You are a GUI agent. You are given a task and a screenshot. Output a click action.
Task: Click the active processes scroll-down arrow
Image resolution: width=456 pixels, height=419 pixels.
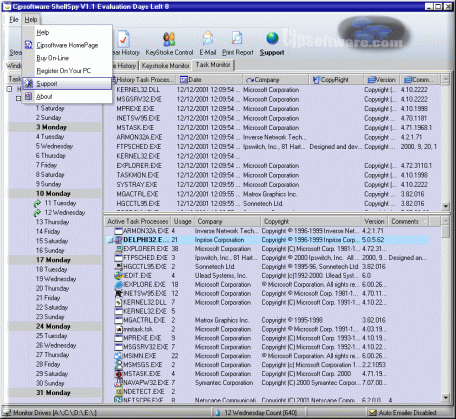[x=446, y=397]
